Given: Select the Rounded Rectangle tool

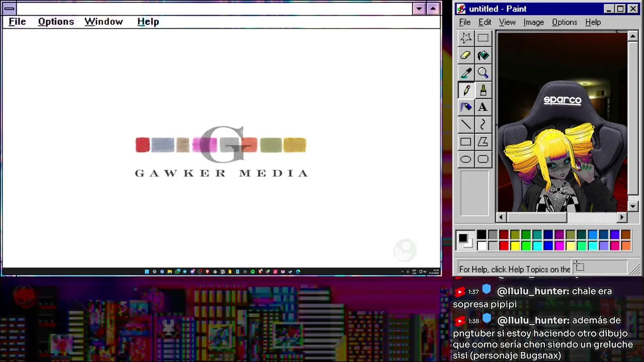Looking at the screenshot, I should pos(483,159).
